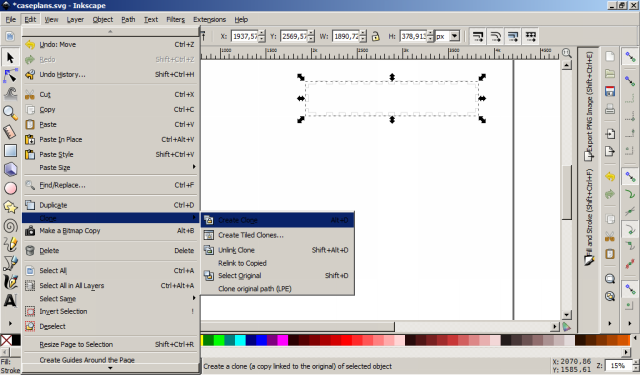Select the Bezier pen tool
640x375 pixels.
(x=10, y=263)
